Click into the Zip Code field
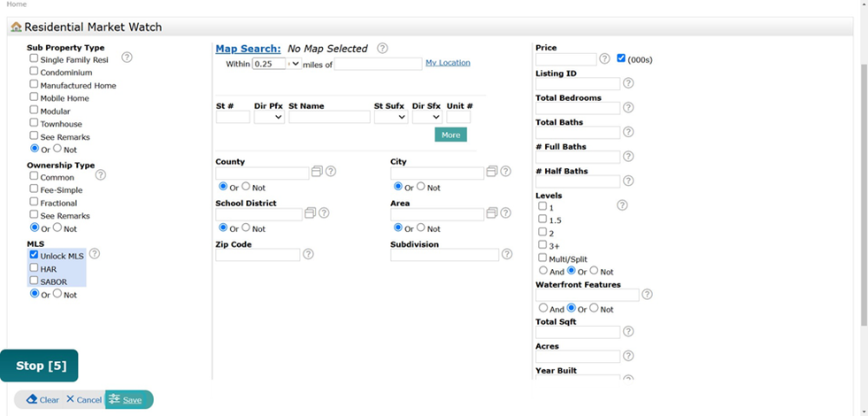Viewport: 868px width, 416px height. tap(257, 255)
